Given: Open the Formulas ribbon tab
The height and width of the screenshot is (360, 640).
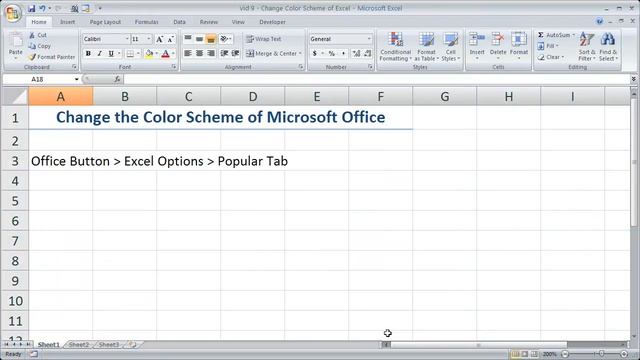Looking at the screenshot, I should coord(147,22).
